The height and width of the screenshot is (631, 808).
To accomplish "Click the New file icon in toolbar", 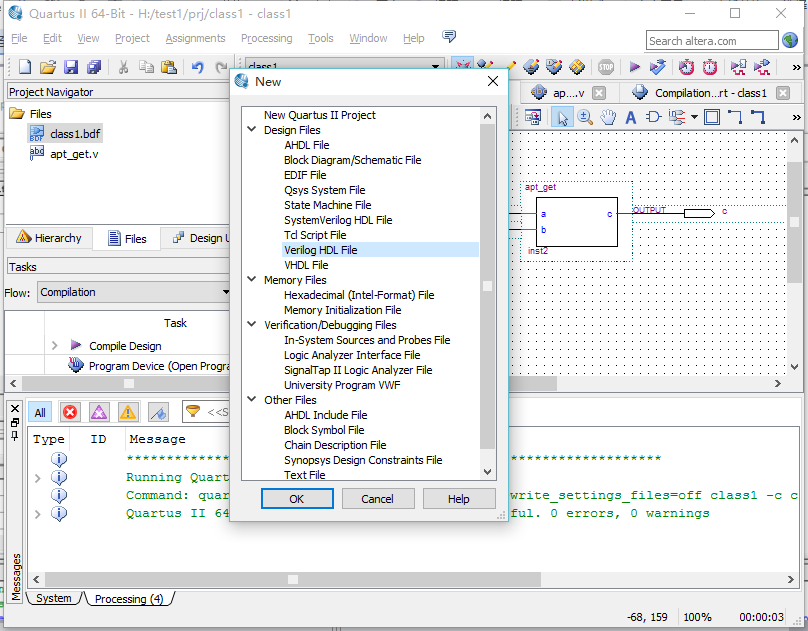I will (x=25, y=66).
